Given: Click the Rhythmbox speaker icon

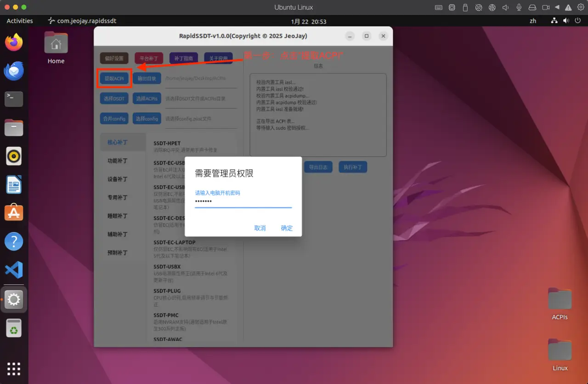Looking at the screenshot, I should click(x=14, y=156).
